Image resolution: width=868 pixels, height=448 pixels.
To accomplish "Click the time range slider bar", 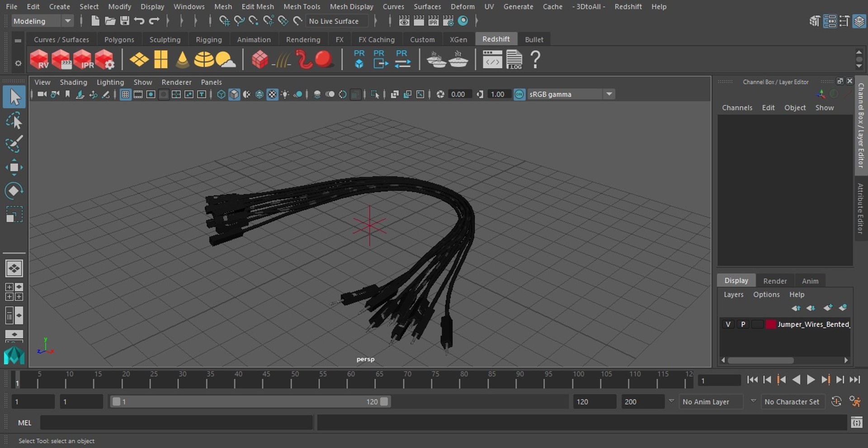I will tap(250, 401).
